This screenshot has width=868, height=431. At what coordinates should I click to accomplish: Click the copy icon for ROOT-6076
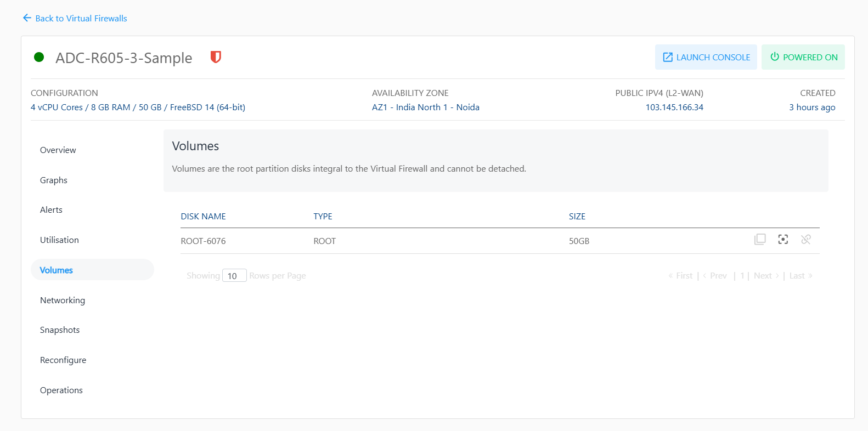pos(760,240)
